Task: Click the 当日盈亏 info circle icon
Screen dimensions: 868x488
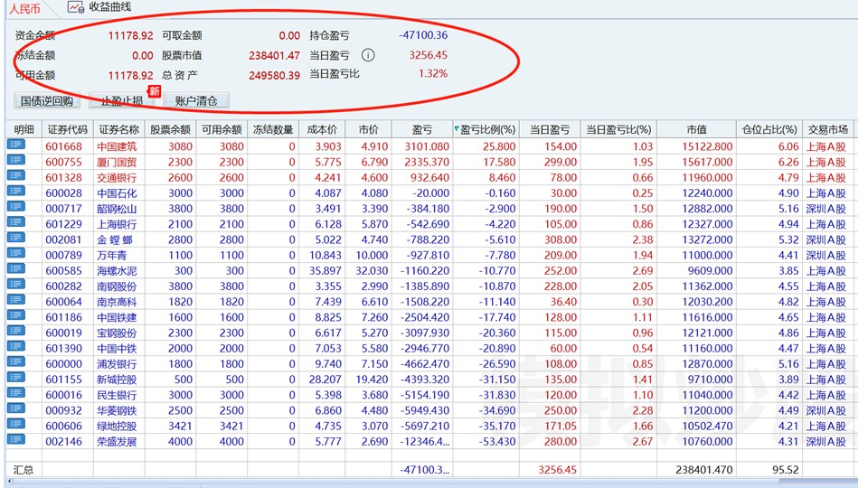Action: (x=368, y=55)
